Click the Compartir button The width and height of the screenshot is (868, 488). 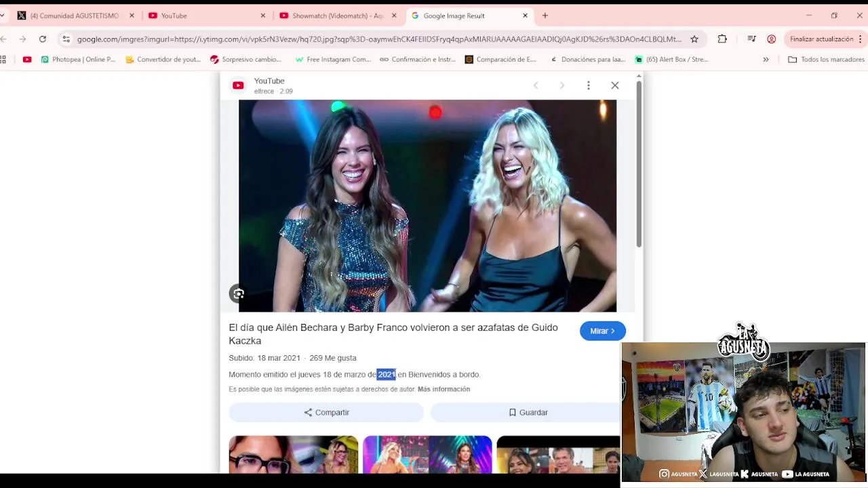pos(326,412)
